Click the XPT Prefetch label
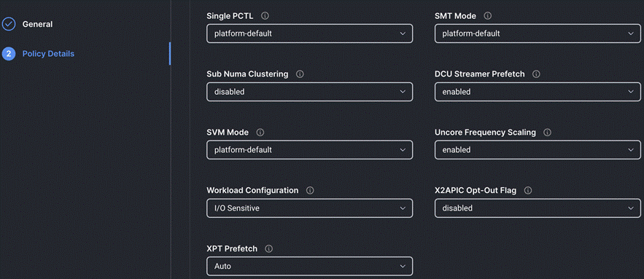The width and height of the screenshot is (644, 279). tap(232, 248)
